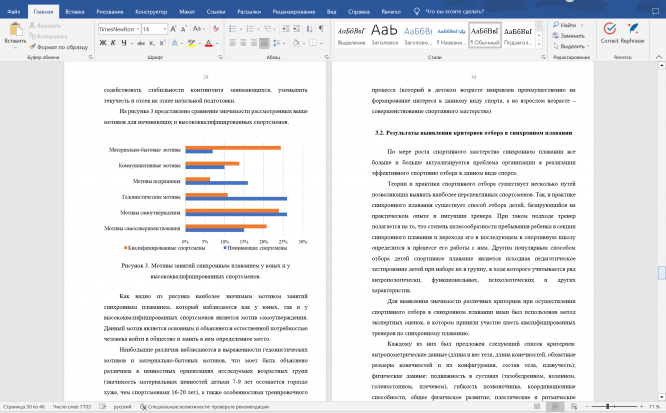Toggle italic (К) formatting
The width and height of the screenshot is (666, 413).
click(x=113, y=43)
